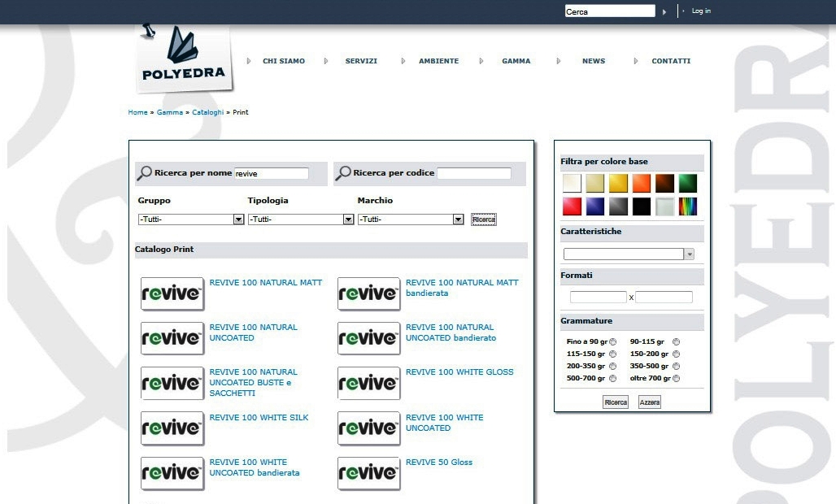Screen dimensions: 836x504
Task: Click the Cerca search field
Action: click(610, 11)
